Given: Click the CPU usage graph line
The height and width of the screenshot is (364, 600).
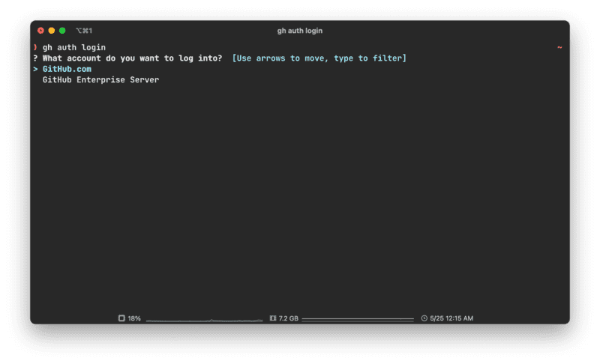Looking at the screenshot, I should (x=204, y=320).
